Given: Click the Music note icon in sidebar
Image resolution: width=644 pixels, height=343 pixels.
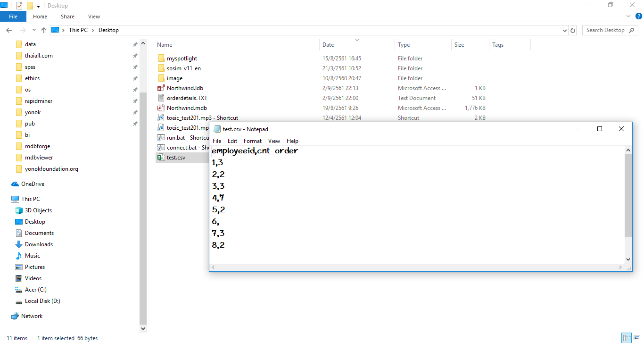Looking at the screenshot, I should point(19,256).
